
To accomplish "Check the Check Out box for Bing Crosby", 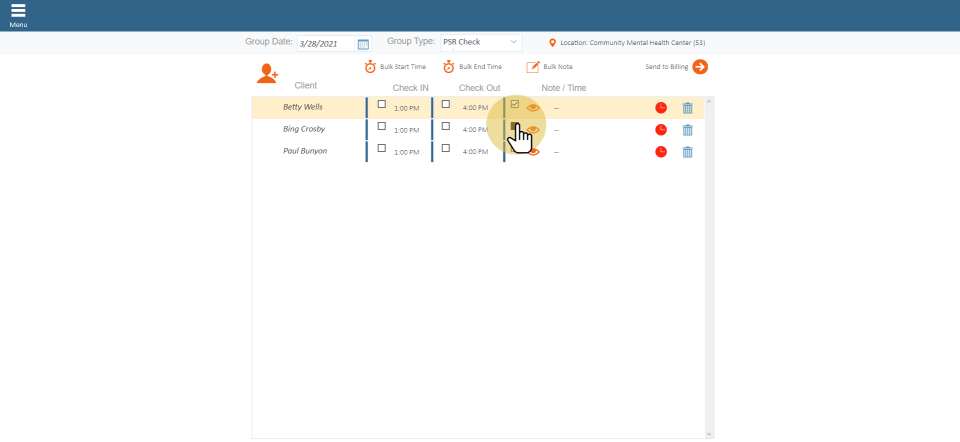I will tap(446, 127).
